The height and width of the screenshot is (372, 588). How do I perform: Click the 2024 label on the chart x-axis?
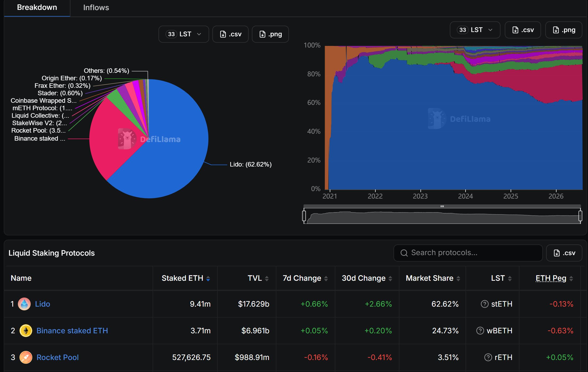(x=465, y=196)
